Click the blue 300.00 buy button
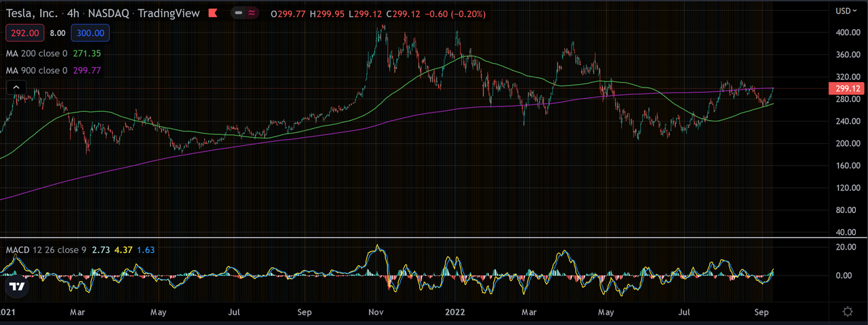Screen dimensions: 868x325 point(90,33)
